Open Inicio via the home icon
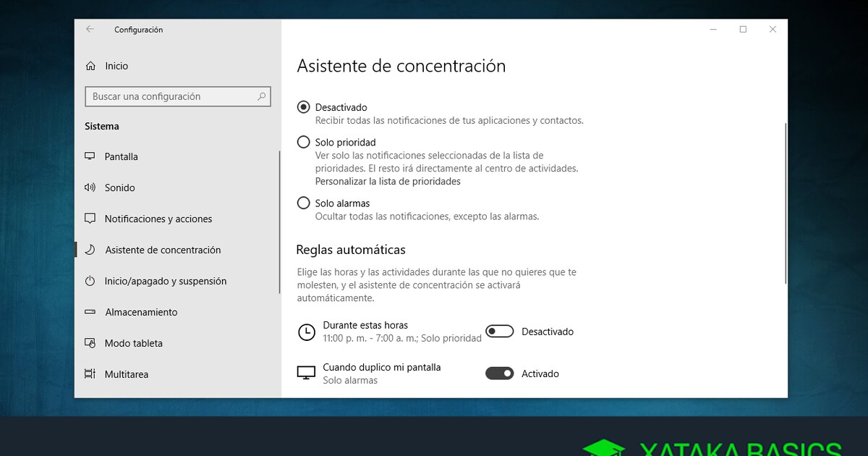 coord(90,66)
